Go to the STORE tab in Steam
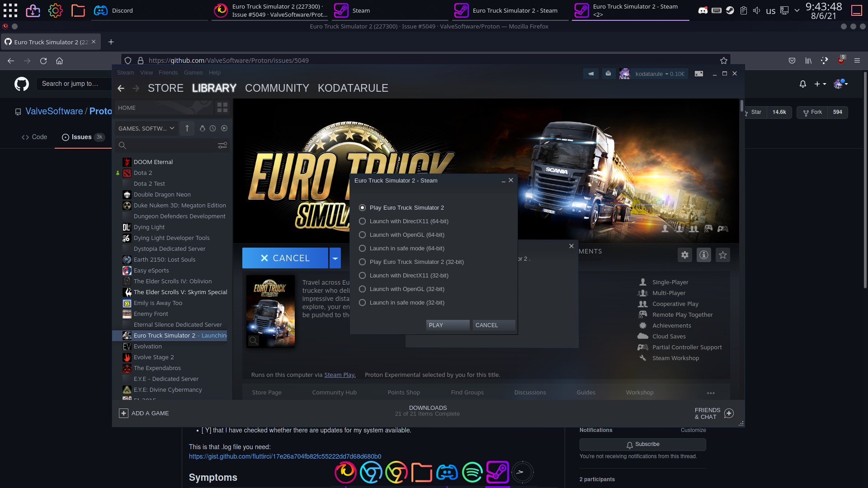This screenshot has height=488, width=868. pos(165,88)
